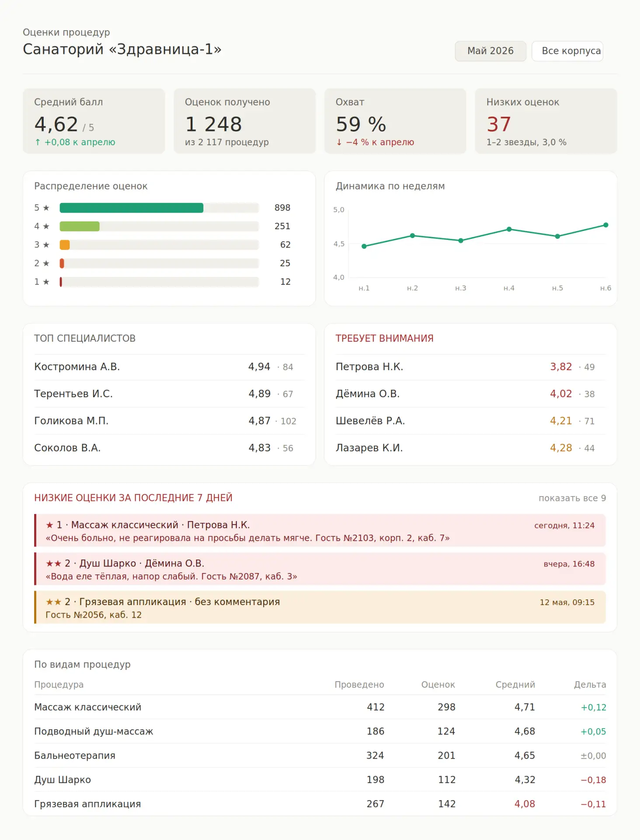The image size is (640, 840).
Task: Click the «+0,08 к апрелю» trend indicator
Action: pos(75,142)
